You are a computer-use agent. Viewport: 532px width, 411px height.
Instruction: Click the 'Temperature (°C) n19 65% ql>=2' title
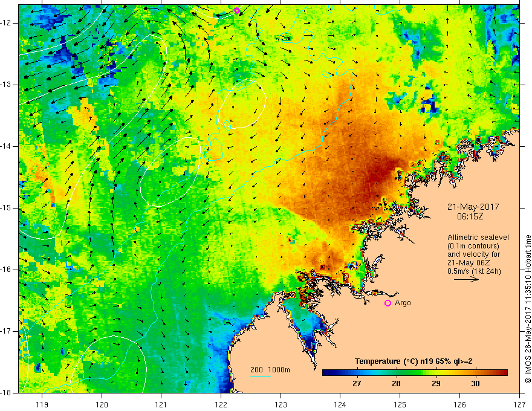click(x=414, y=361)
